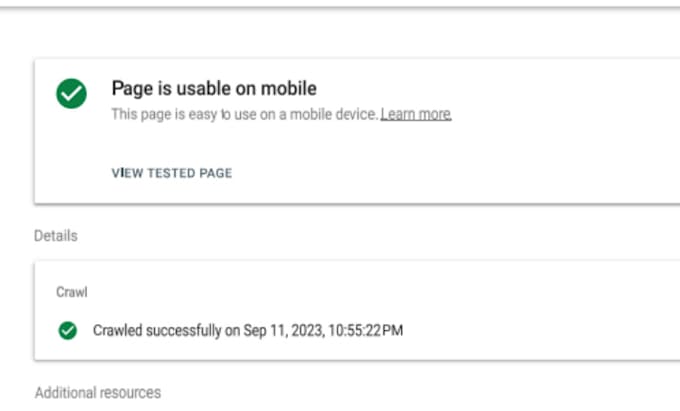Click the word 'more' in Learn more
Image resolution: width=680 pixels, height=411 pixels.
(435, 114)
